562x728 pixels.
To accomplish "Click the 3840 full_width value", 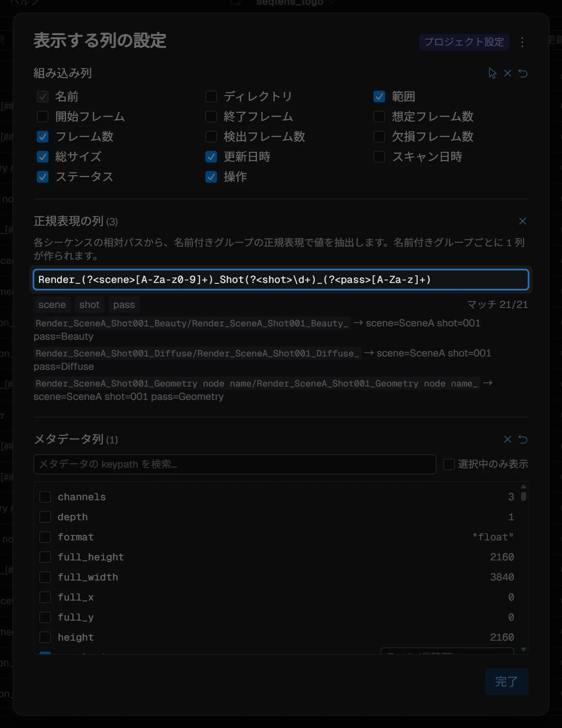I will [502, 577].
